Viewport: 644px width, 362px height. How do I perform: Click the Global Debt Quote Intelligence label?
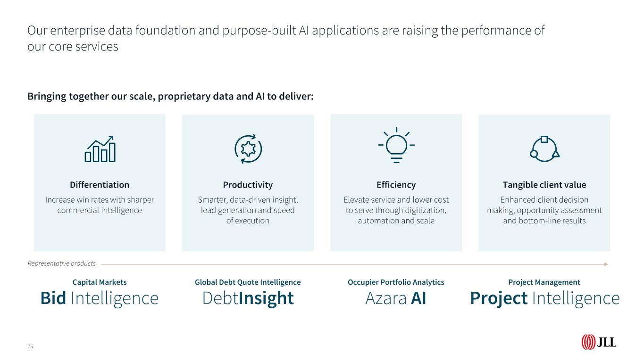[248, 282]
